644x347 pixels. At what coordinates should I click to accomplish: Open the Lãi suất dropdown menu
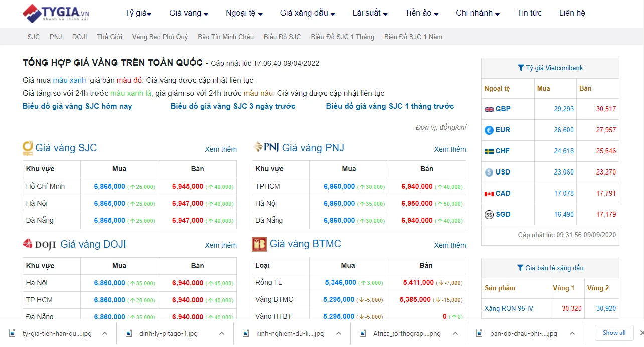click(368, 13)
